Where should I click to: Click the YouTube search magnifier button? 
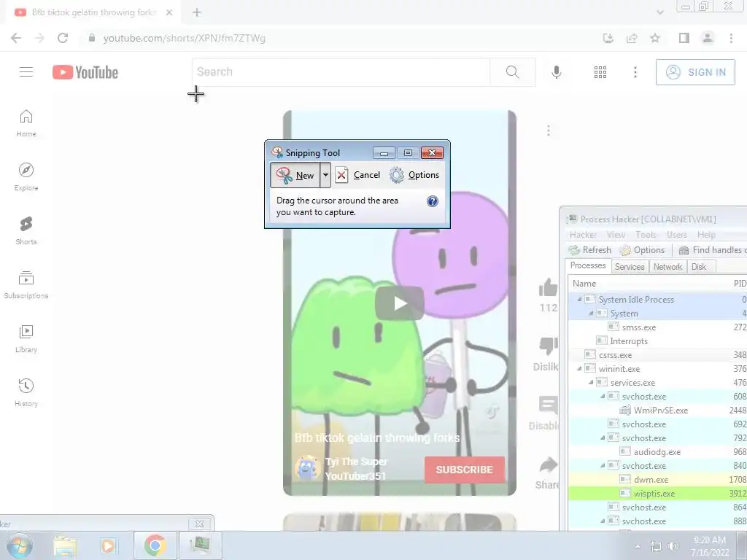coord(513,72)
